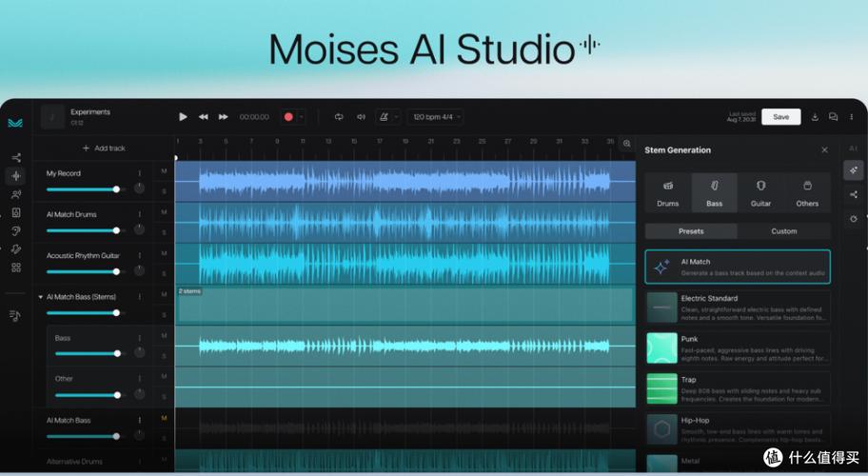The height and width of the screenshot is (476, 868).
Task: Select the Bass stem type
Action: click(714, 192)
